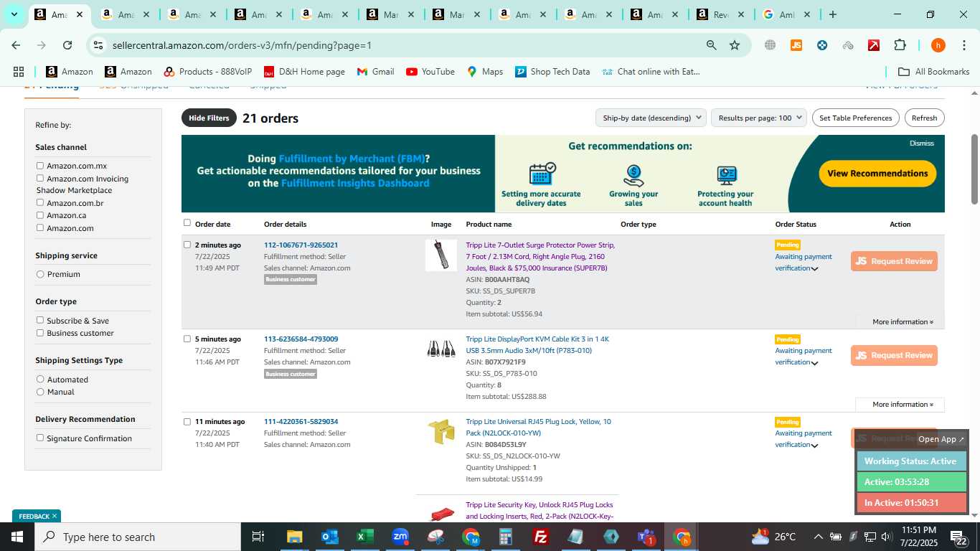
Task: Open Windows Start menu
Action: coord(17,537)
